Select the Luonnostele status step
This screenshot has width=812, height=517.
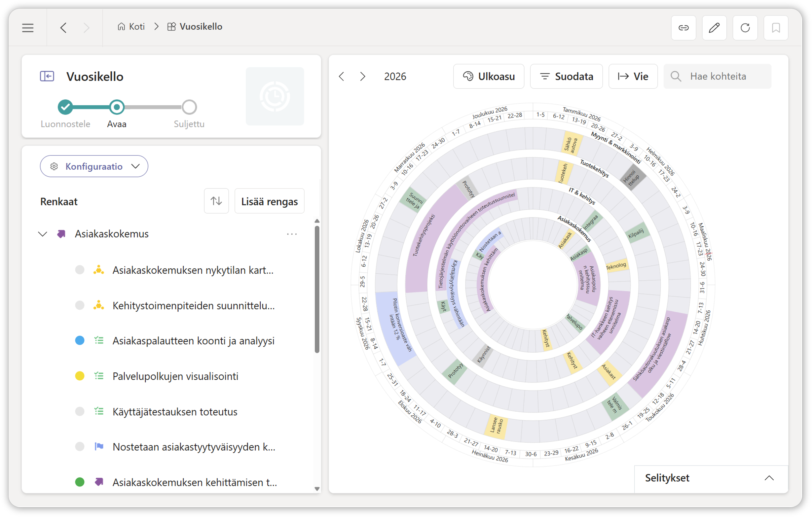point(65,107)
